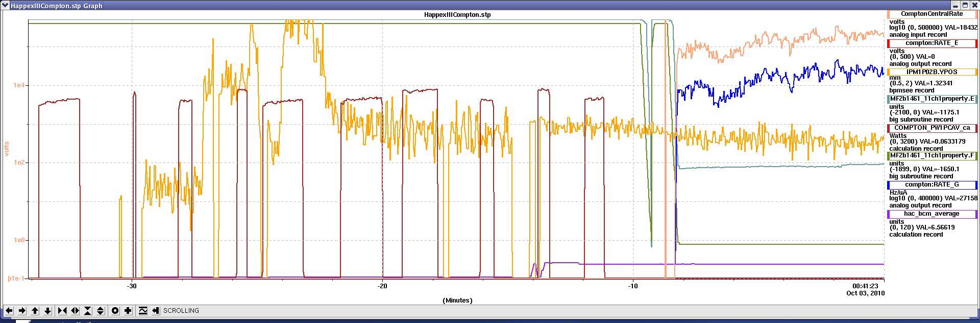Compress vertical scale with hourglass icon

pyautogui.click(x=88, y=310)
